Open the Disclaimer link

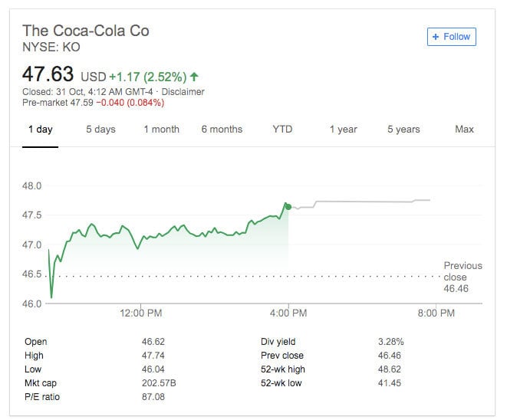pos(183,92)
